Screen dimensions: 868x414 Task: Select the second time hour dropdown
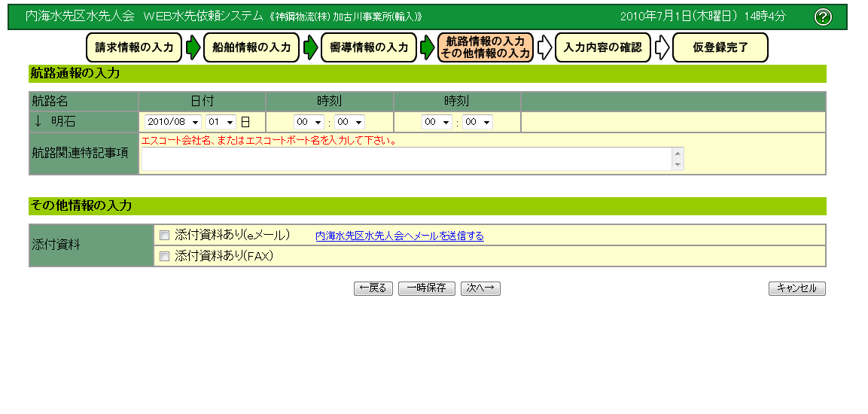(437, 122)
